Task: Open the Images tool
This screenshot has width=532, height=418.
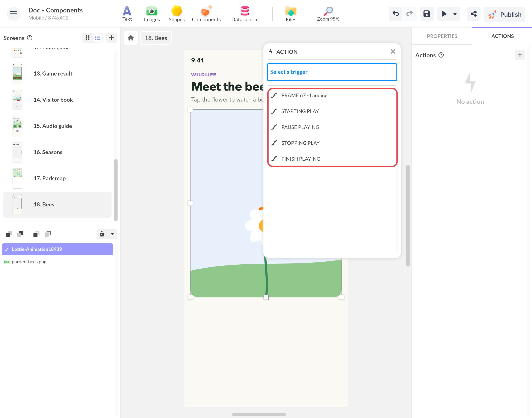Action: pos(152,14)
